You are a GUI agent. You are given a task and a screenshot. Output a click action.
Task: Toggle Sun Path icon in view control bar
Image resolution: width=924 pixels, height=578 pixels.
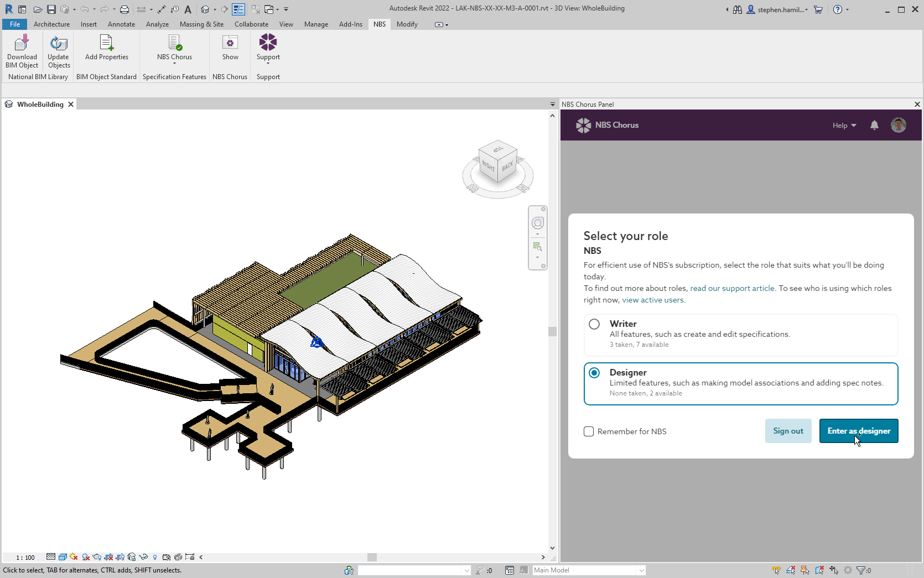[x=74, y=557]
